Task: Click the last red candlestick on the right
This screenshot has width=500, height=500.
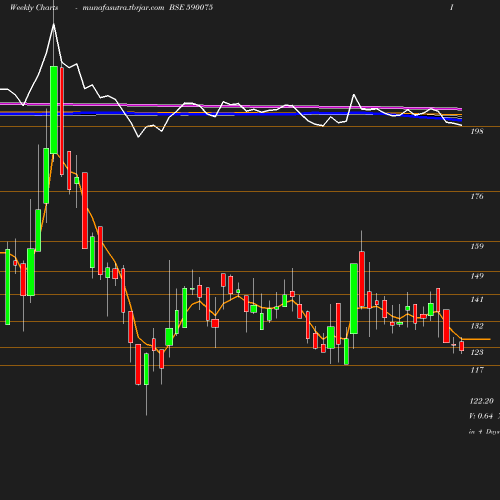Action: [x=462, y=346]
